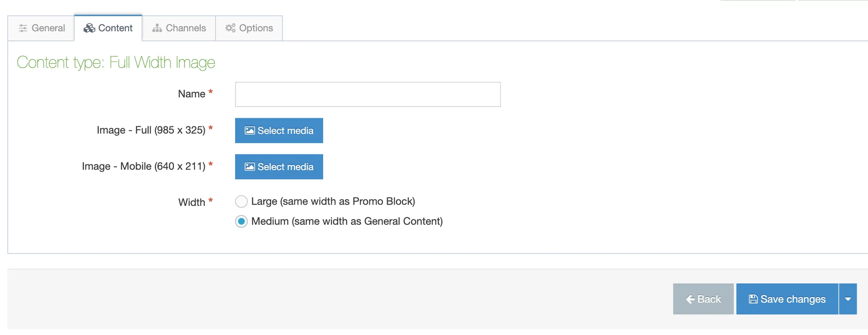This screenshot has height=335, width=868.
Task: Save changes to the content
Action: pos(787,299)
